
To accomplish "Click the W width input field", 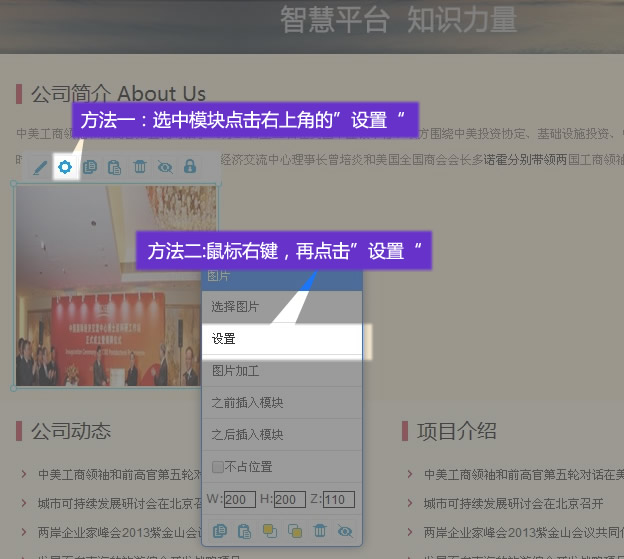I will (240, 499).
